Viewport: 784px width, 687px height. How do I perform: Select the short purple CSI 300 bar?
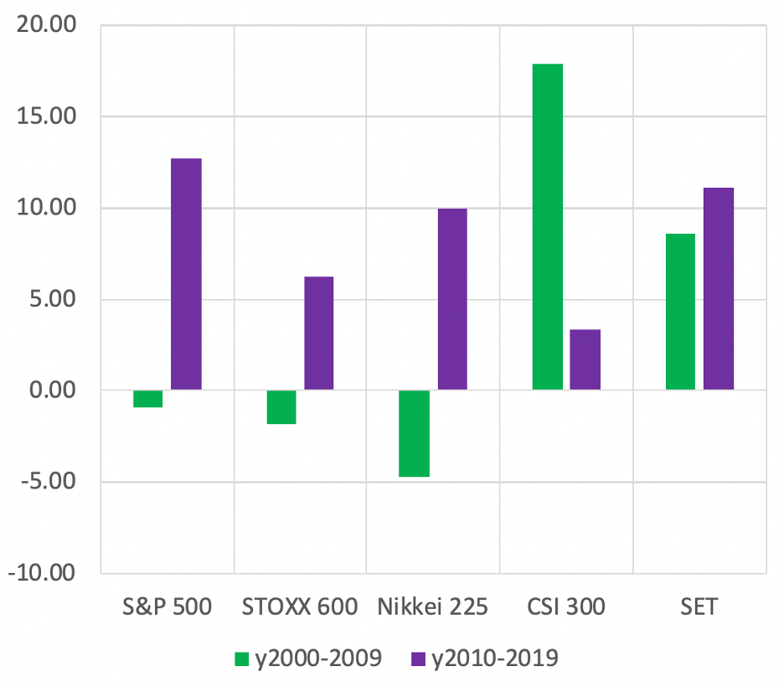[x=585, y=359]
